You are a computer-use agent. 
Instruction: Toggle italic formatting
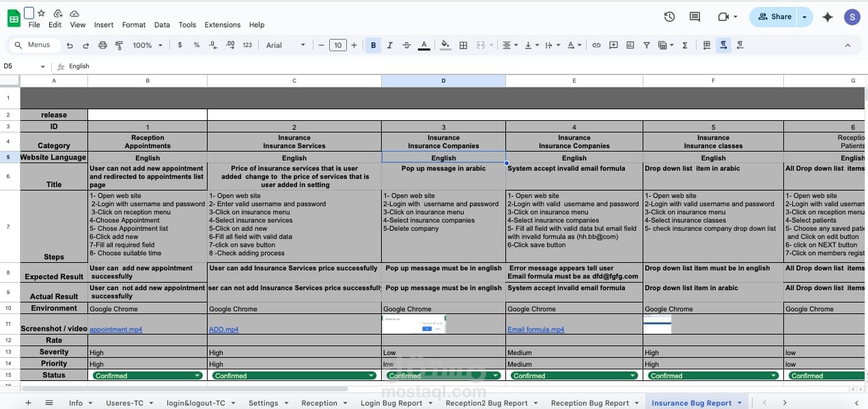390,45
